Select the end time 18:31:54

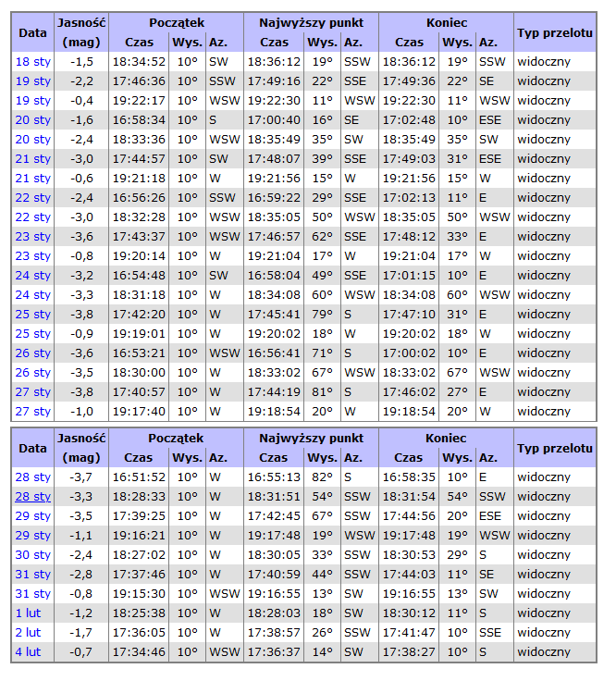(409, 497)
